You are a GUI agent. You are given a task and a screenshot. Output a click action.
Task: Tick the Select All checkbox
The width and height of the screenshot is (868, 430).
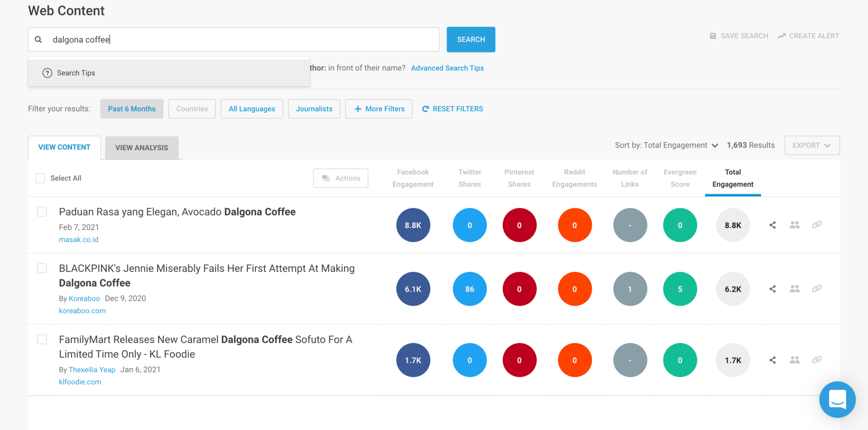[x=40, y=178]
